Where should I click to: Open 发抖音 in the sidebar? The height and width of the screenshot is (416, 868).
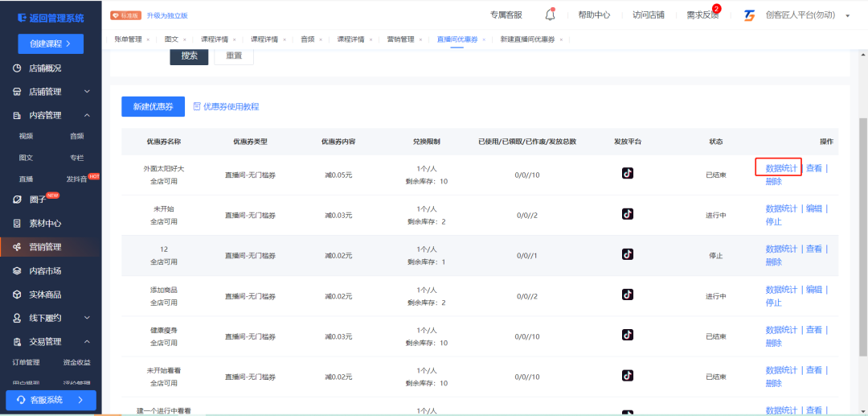(76, 179)
